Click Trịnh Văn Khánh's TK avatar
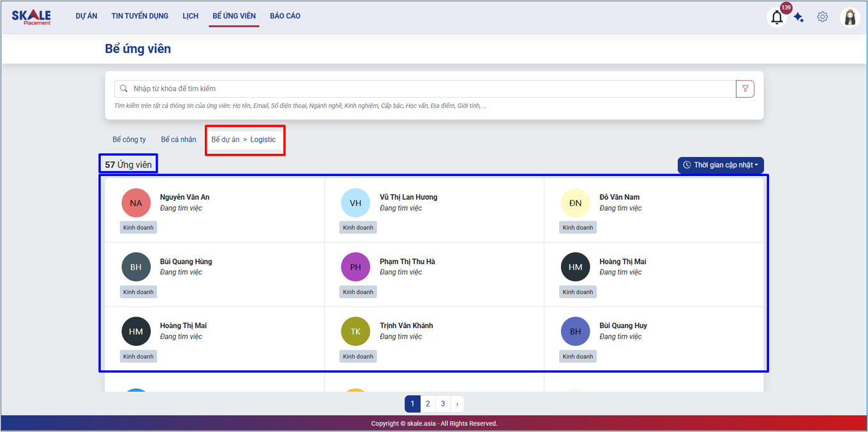Viewport: 868px width, 432px height. coord(355,331)
